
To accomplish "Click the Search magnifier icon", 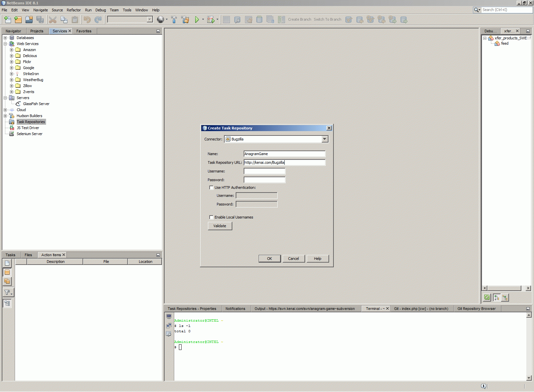I will (477, 10).
